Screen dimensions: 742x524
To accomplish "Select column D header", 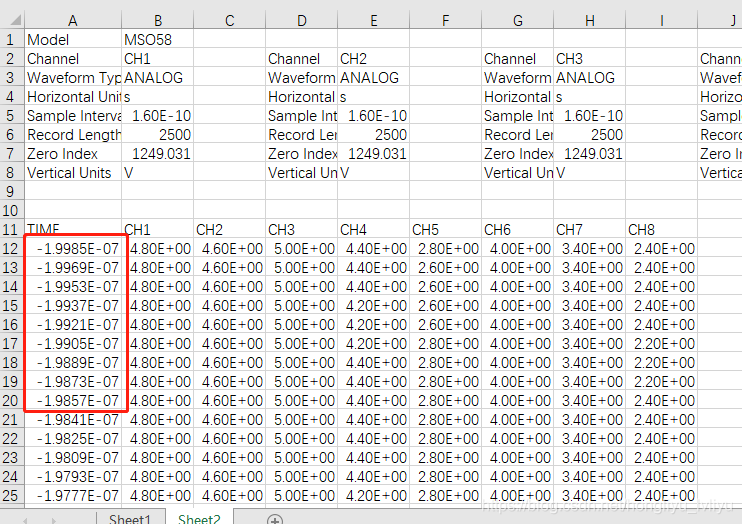I will coord(301,20).
